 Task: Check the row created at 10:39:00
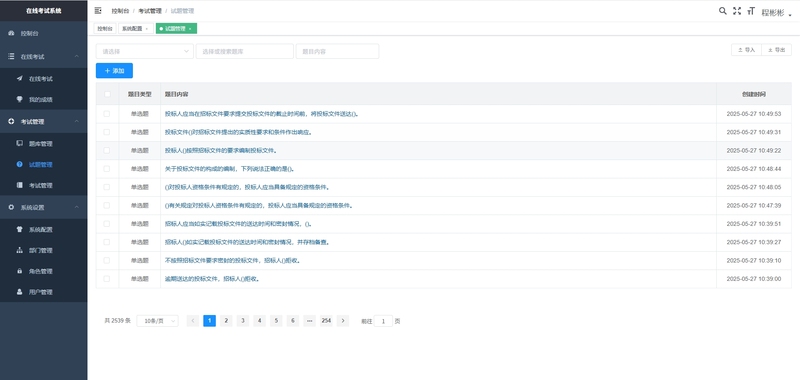pos(107,279)
